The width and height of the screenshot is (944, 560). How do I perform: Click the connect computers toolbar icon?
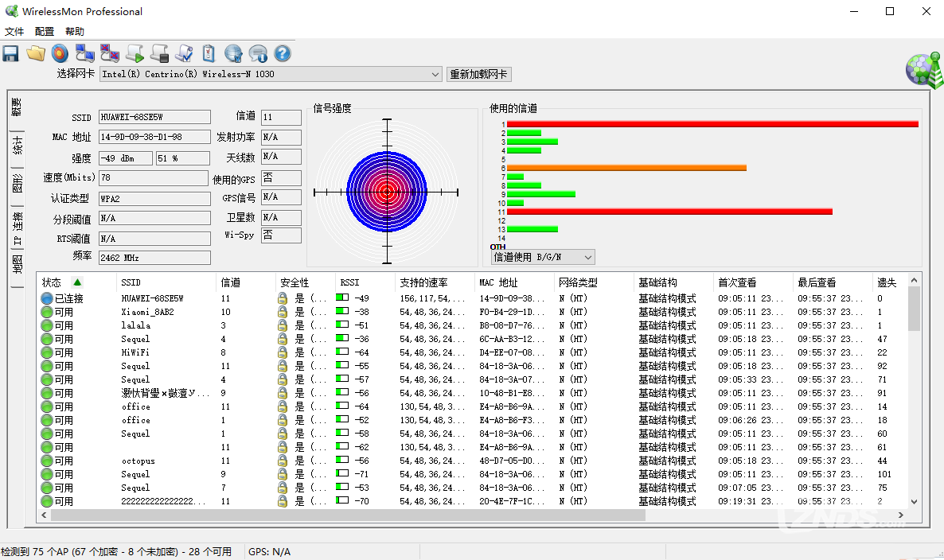(x=85, y=53)
